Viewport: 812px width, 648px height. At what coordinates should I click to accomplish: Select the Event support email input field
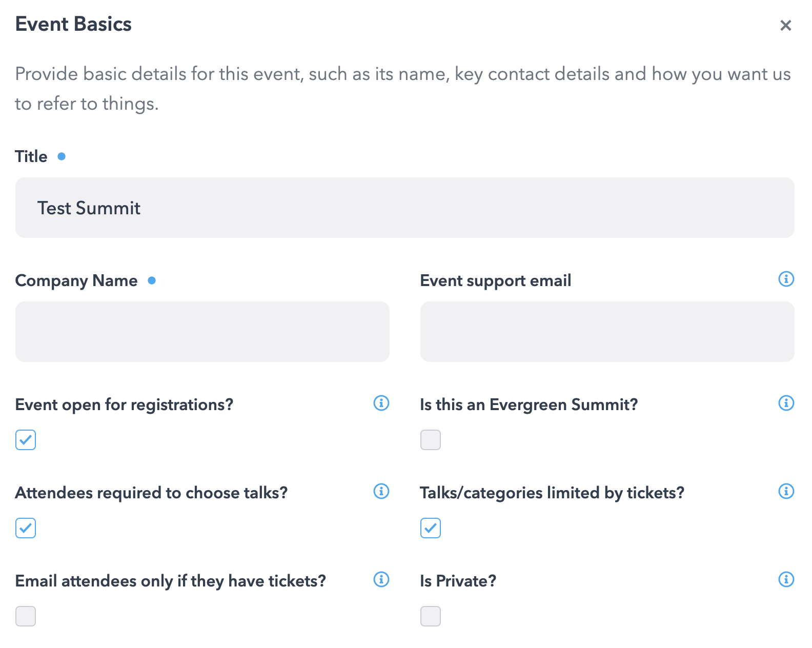pos(607,332)
